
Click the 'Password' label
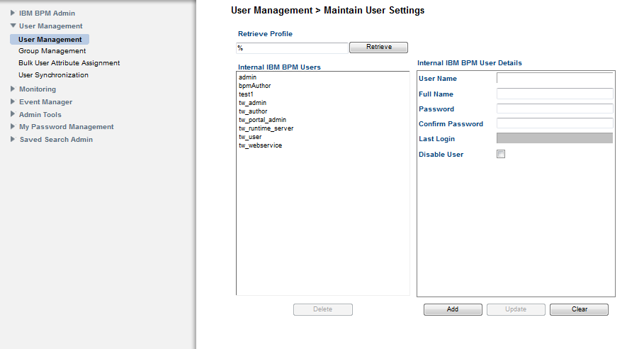[x=436, y=109]
